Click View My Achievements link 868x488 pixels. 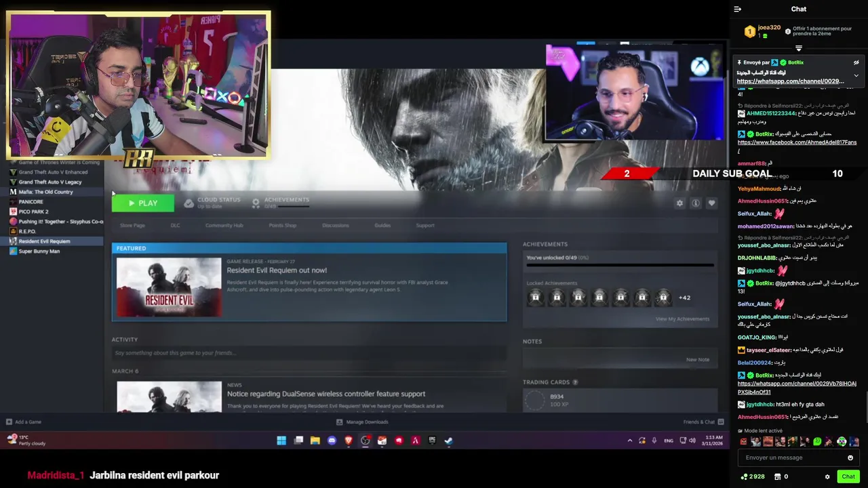point(682,319)
